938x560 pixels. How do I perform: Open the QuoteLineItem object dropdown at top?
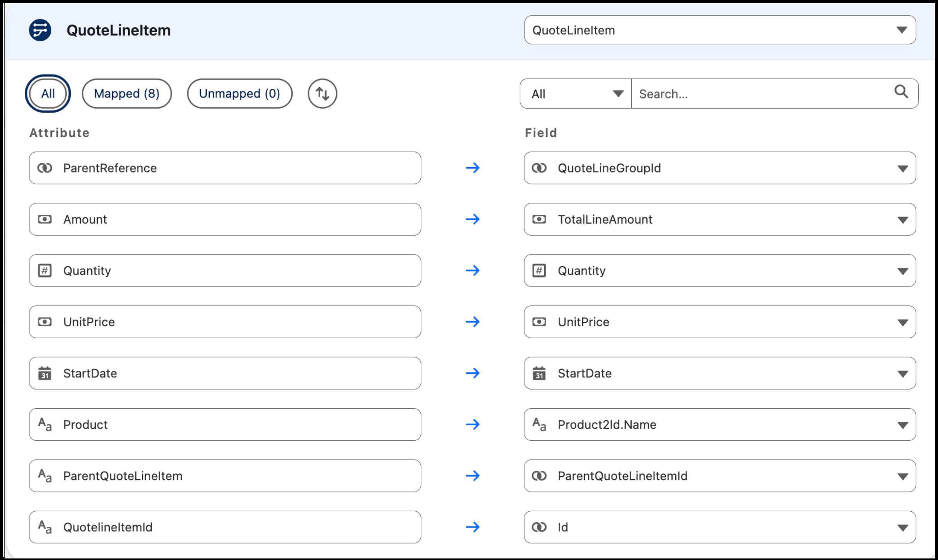point(720,30)
